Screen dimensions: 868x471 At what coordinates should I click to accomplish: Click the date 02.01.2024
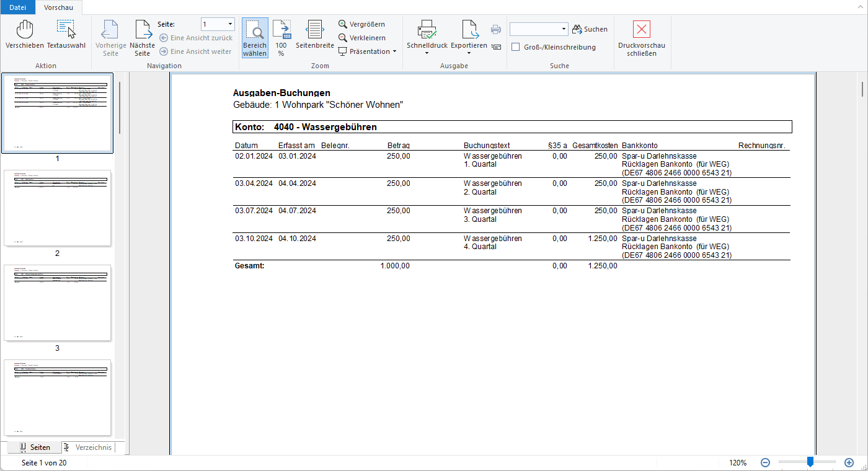[254, 156]
